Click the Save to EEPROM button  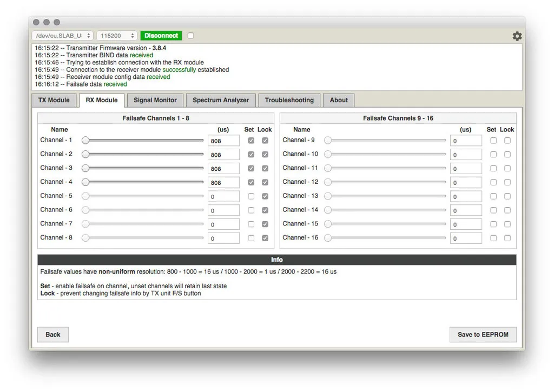tap(483, 335)
